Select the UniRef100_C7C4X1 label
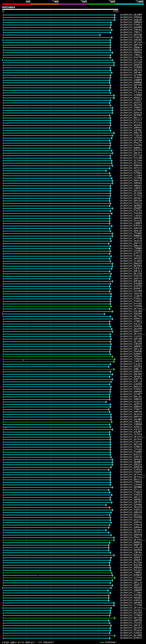The height and width of the screenshot is (644, 146). [131, 93]
